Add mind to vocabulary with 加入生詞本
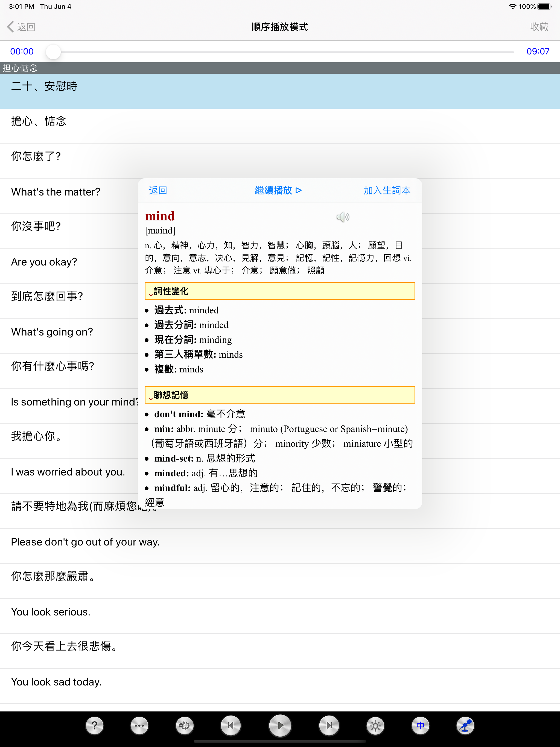 [x=387, y=191]
